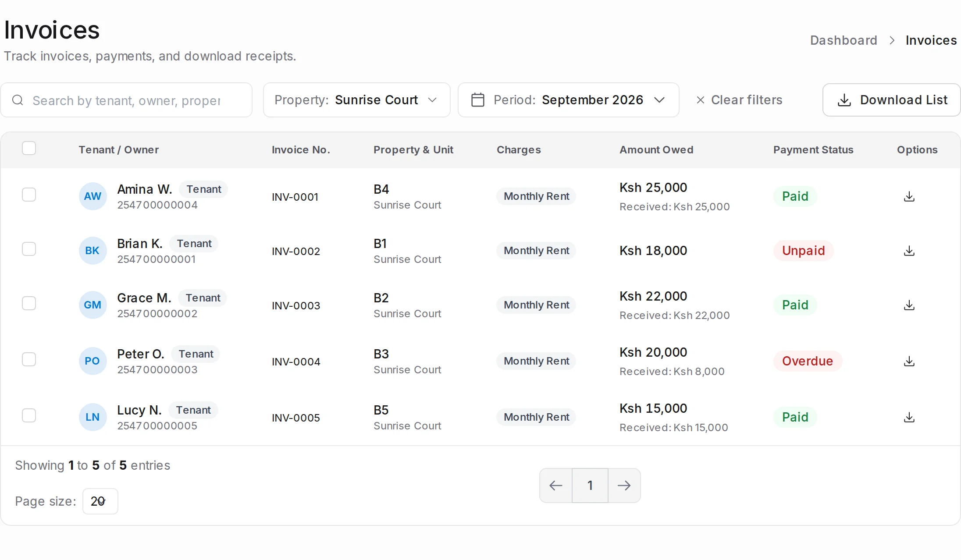This screenshot has width=961, height=560.
Task: Click the PO avatar for Peter O.
Action: (x=93, y=361)
